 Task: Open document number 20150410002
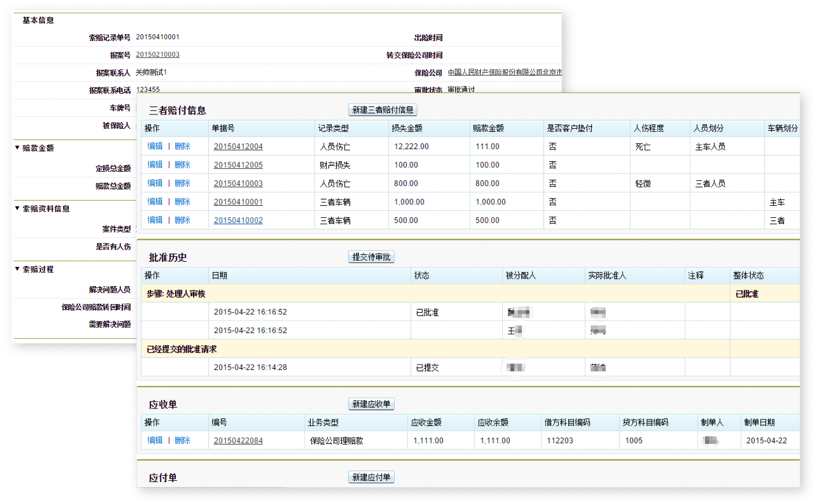(238, 221)
